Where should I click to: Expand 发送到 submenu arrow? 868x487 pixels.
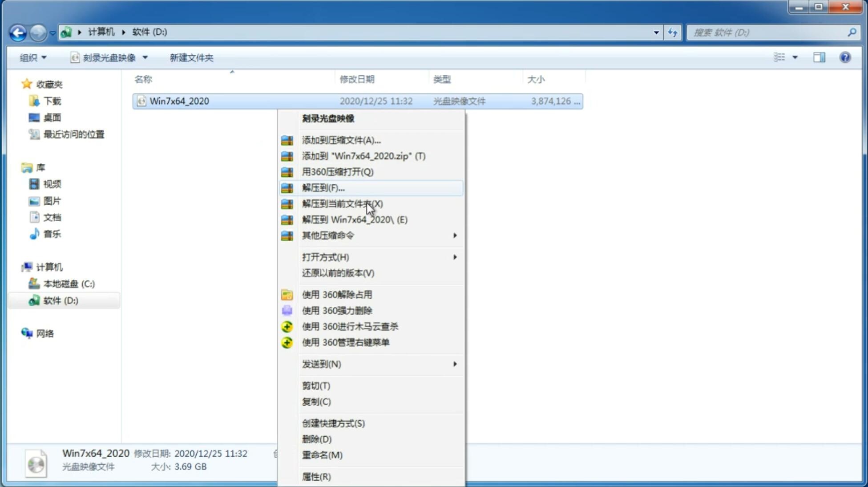click(x=456, y=364)
